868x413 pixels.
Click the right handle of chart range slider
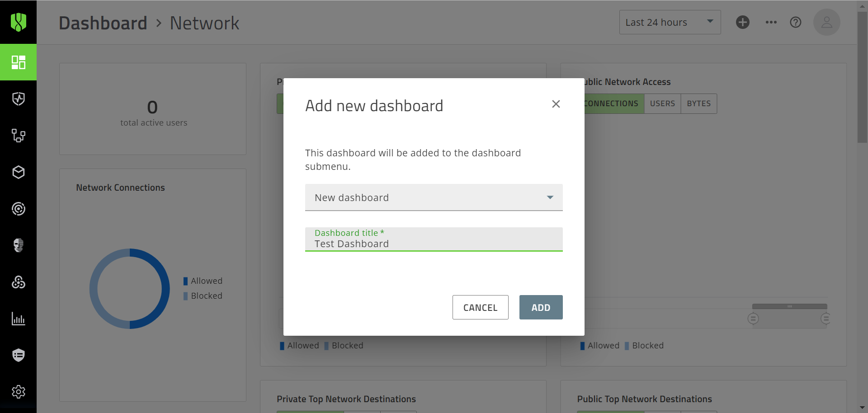(826, 319)
